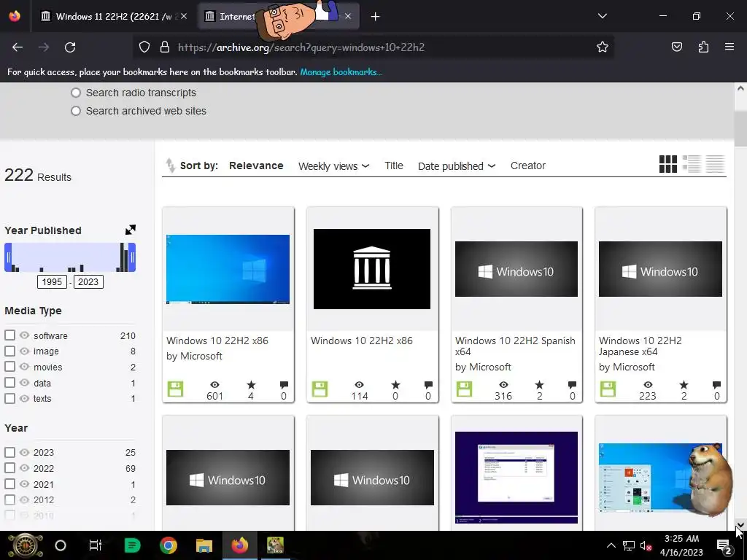Viewport: 747px width, 560px height.
Task: Open the Date published sort dropdown
Action: pyautogui.click(x=457, y=166)
